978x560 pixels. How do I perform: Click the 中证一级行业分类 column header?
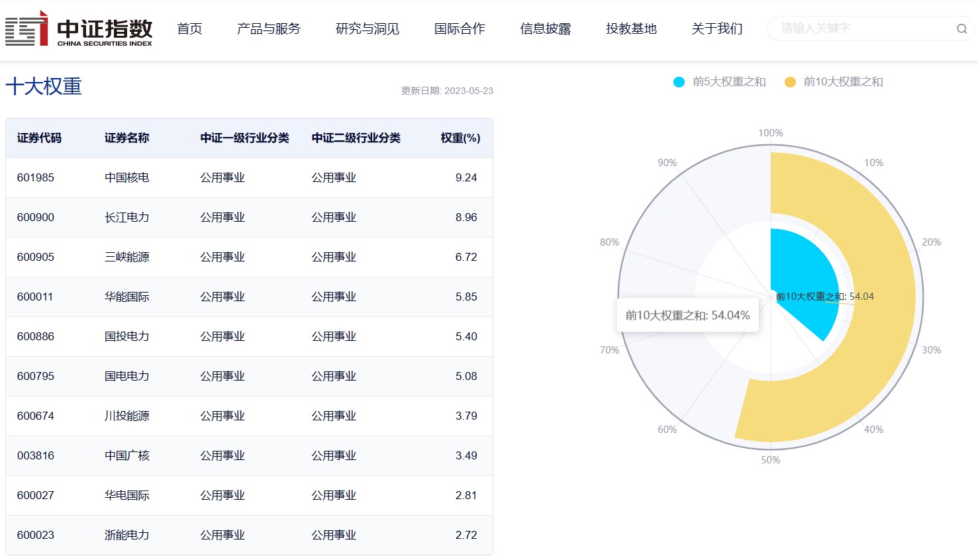point(245,138)
